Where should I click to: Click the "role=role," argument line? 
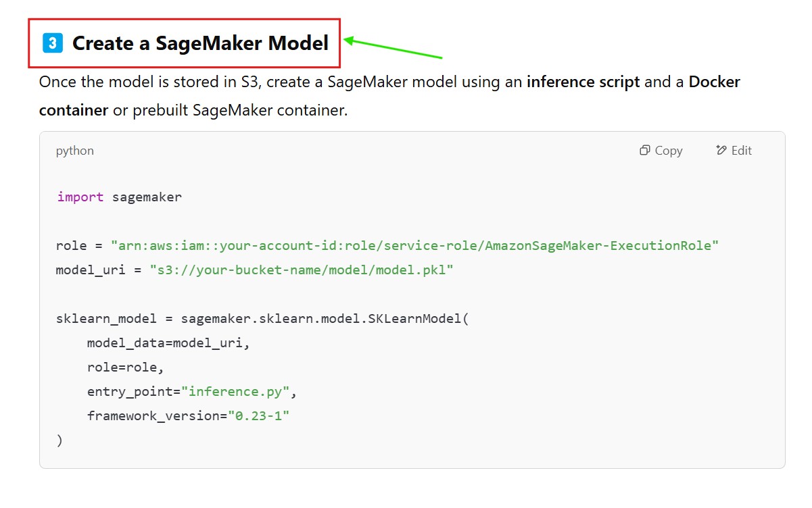(126, 367)
